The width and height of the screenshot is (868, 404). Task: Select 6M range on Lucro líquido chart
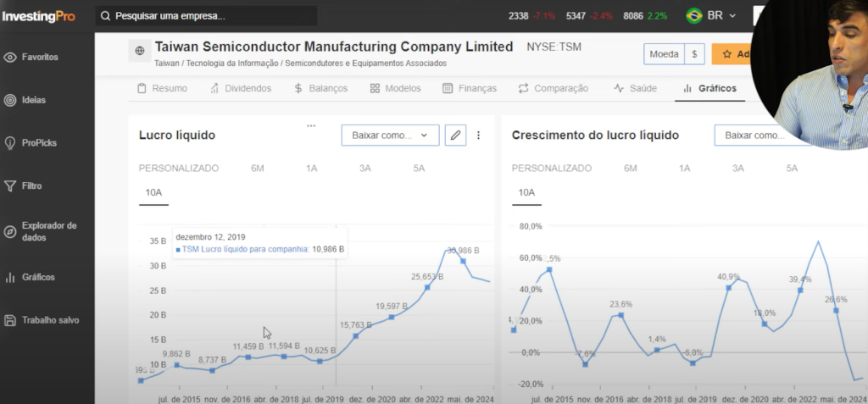coord(258,169)
